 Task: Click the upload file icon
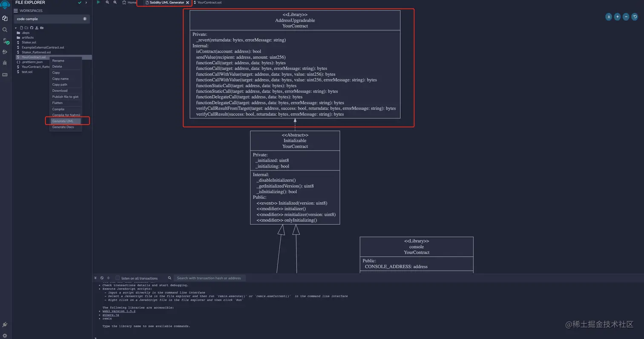[37, 28]
